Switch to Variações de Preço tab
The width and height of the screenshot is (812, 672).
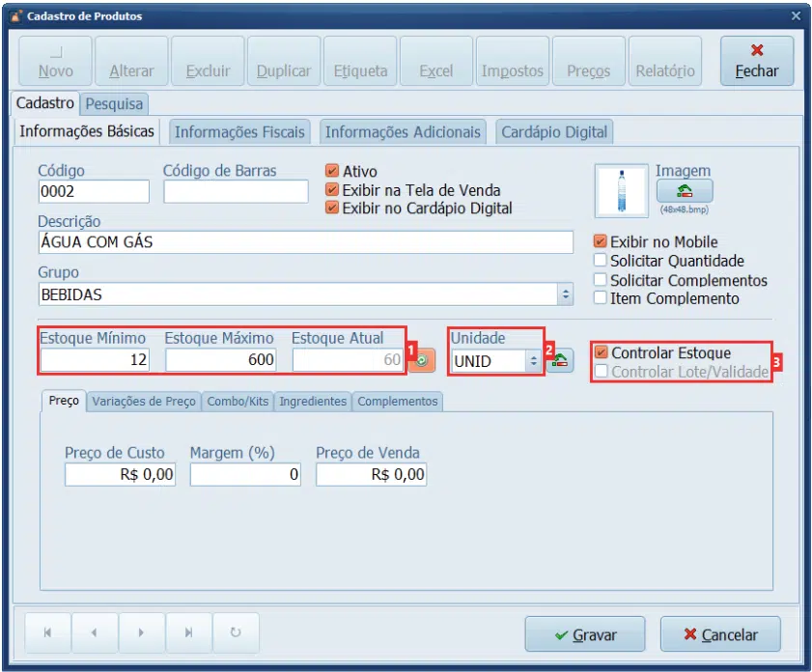click(x=144, y=402)
